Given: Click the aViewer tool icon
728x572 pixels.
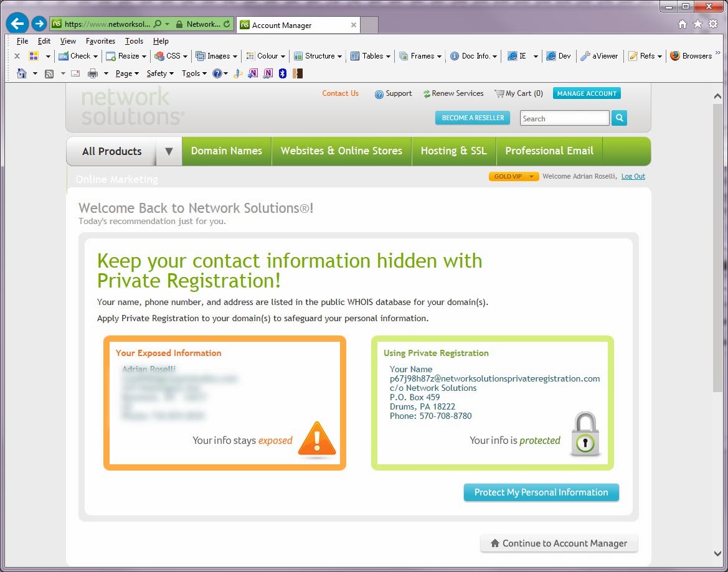Looking at the screenshot, I should click(585, 56).
